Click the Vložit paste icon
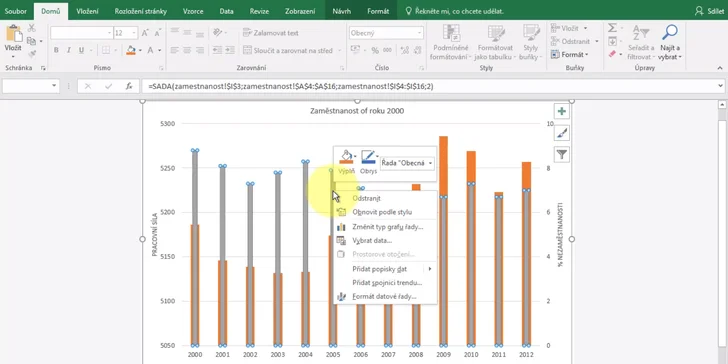 (x=13, y=34)
